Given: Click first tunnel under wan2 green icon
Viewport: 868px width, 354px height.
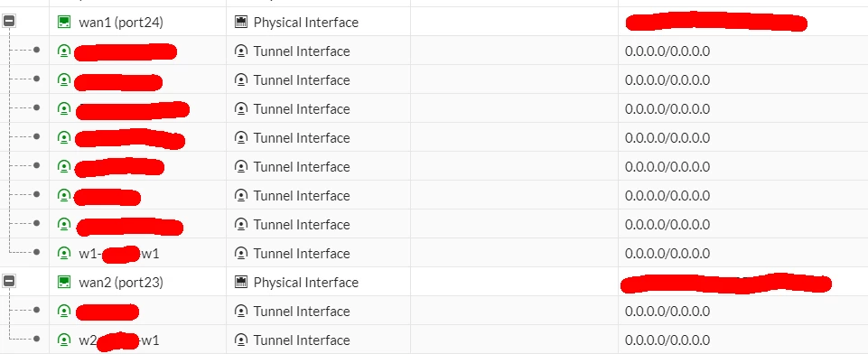Looking at the screenshot, I should click(x=64, y=311).
